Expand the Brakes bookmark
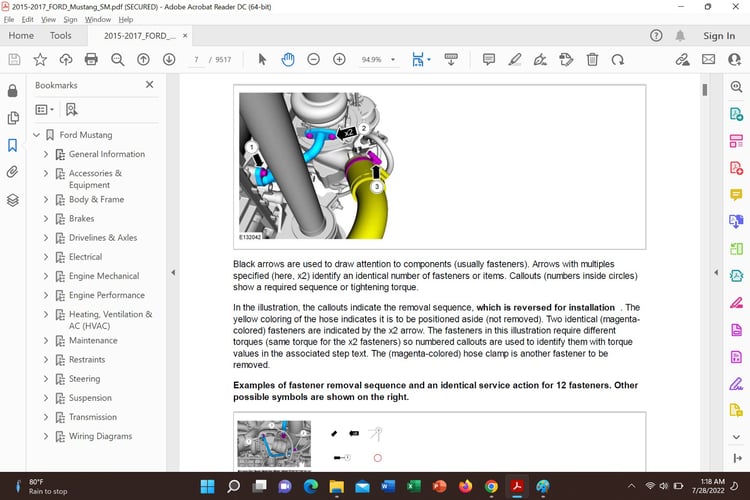Screen dimensions: 750x500 click(46, 219)
